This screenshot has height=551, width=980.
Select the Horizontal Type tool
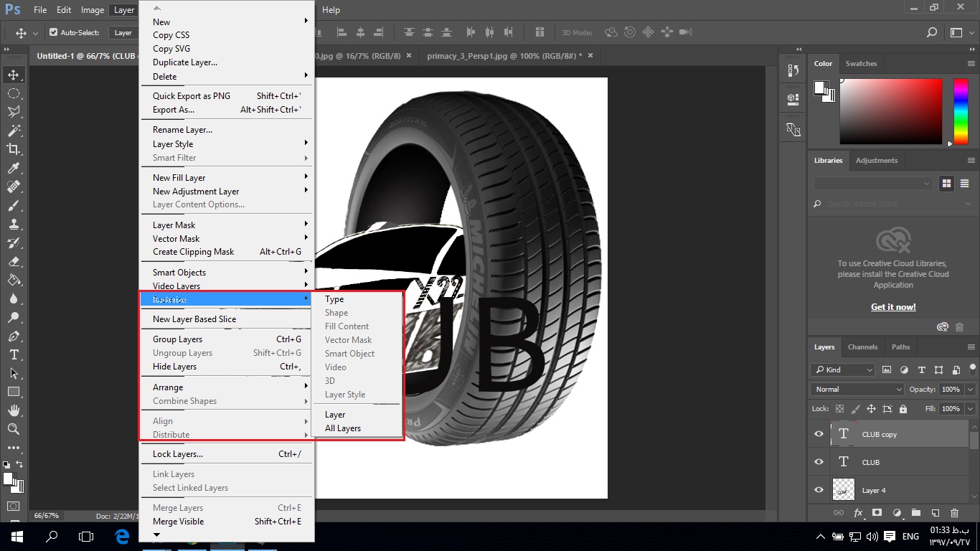(13, 354)
